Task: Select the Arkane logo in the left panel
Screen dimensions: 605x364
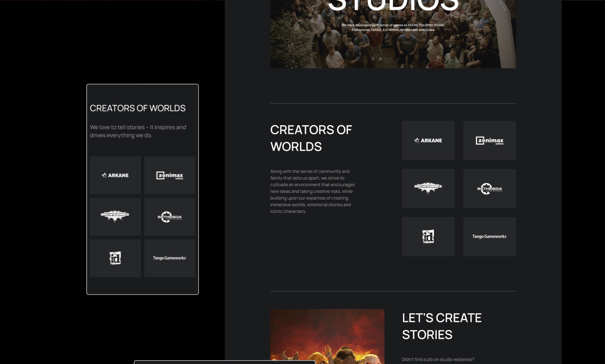Action: 115,175
